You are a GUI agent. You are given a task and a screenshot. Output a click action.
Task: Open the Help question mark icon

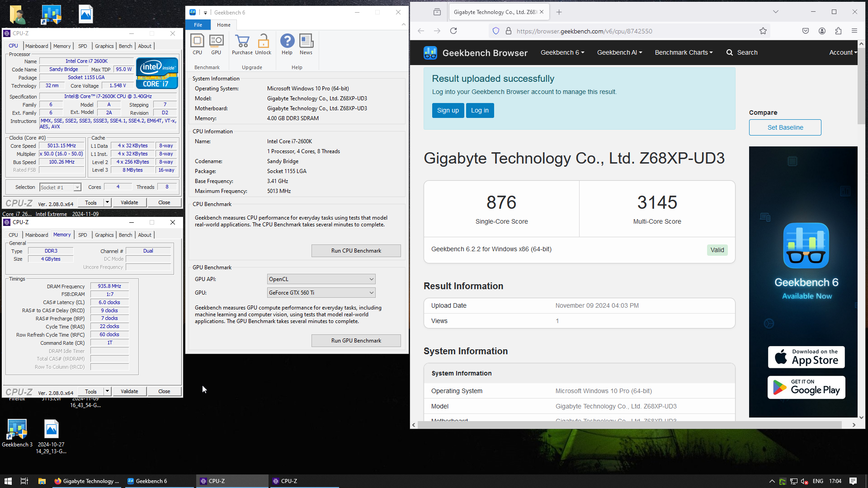(x=287, y=44)
